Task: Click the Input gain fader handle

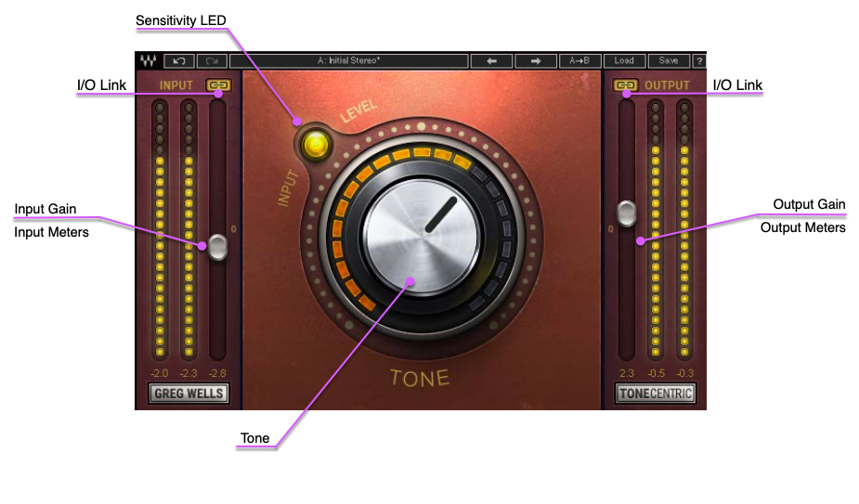Action: point(217,247)
